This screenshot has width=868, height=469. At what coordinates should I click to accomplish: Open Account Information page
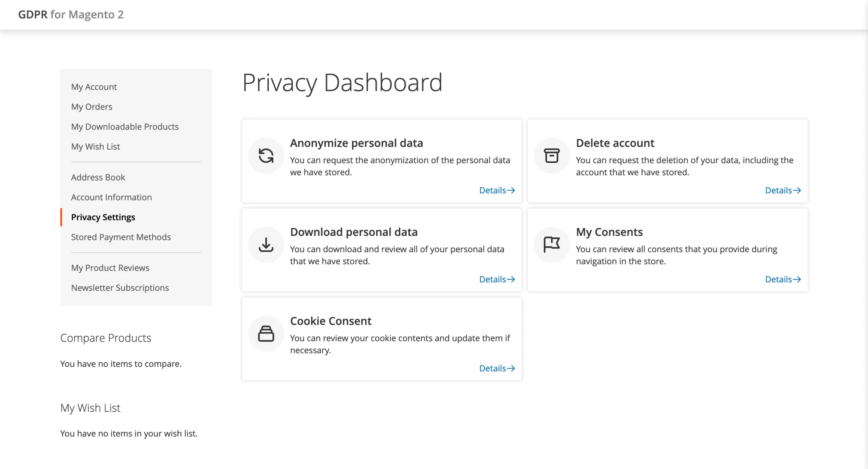click(111, 197)
